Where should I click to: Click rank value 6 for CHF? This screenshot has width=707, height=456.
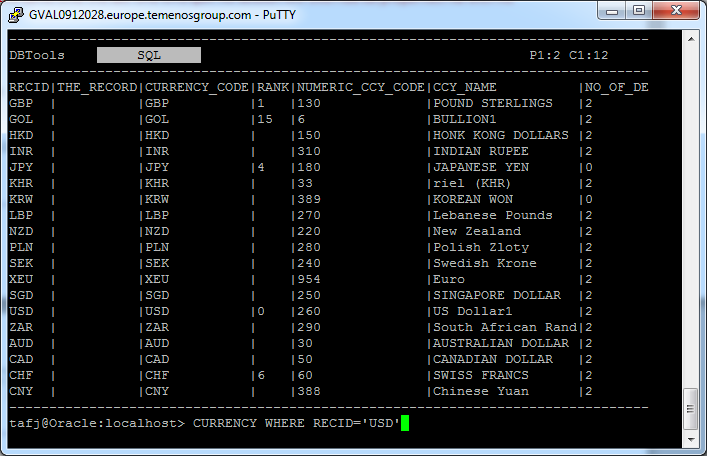[x=261, y=375]
